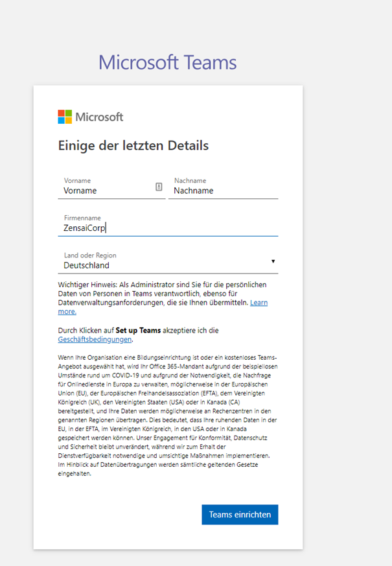Click the bold Set up Teams text
This screenshot has height=566, width=392.
pyautogui.click(x=138, y=330)
